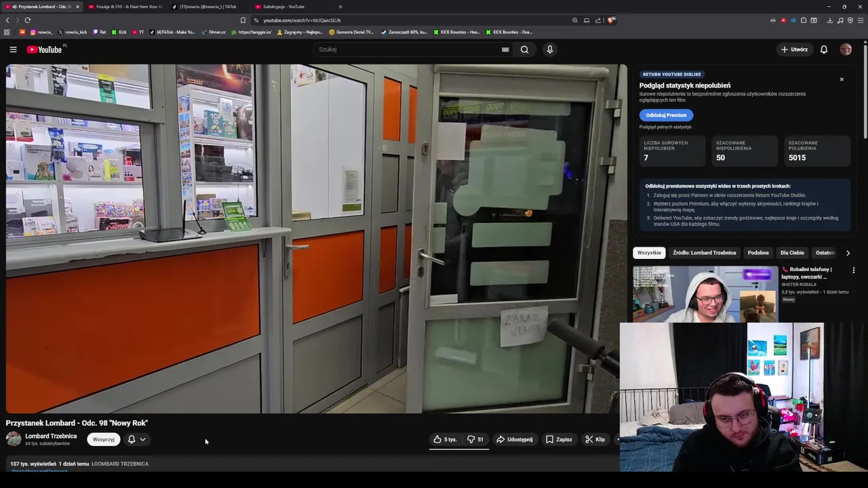This screenshot has height=488, width=868.
Task: Open the picture-in-picture icon in address bar
Action: (x=587, y=20)
